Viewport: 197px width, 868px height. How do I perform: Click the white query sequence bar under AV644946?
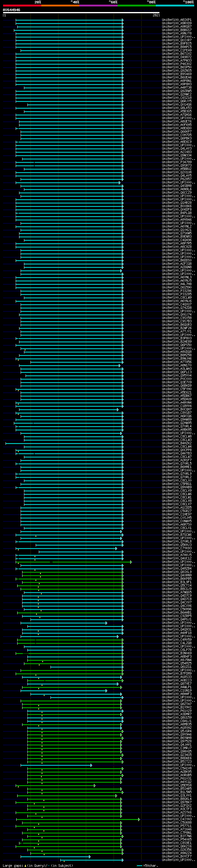[81, 13]
